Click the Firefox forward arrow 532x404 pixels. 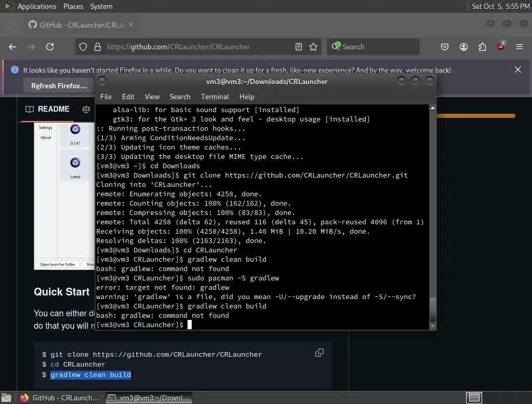click(31, 47)
